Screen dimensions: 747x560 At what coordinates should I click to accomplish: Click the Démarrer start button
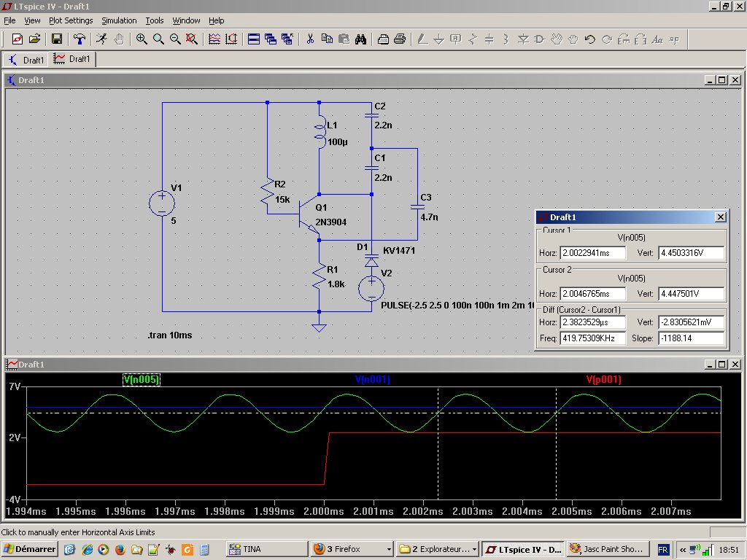(30, 549)
